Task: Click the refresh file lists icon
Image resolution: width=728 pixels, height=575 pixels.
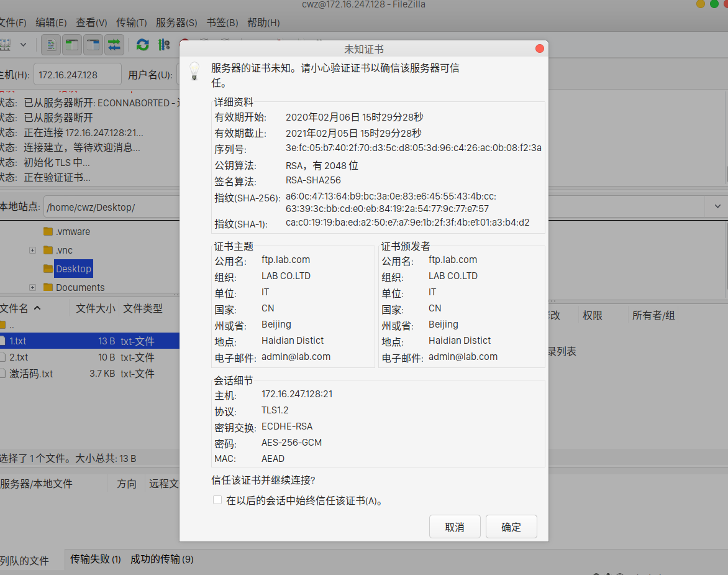Action: (142, 45)
